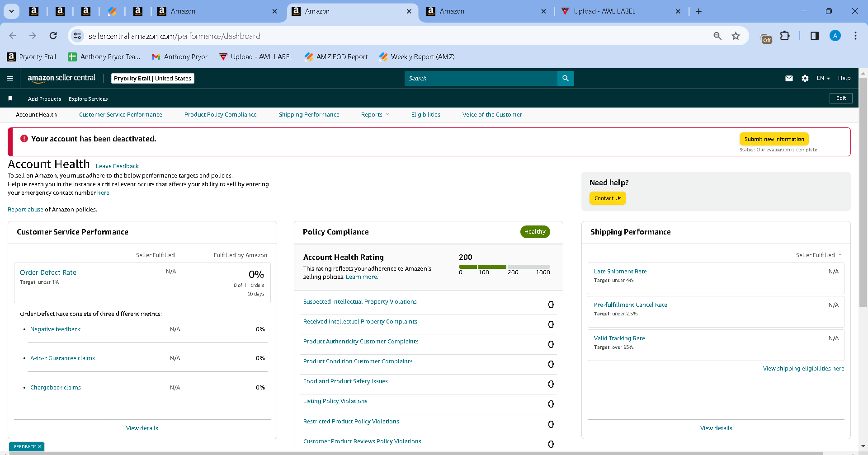View site information next to the URL
This screenshot has height=455, width=868.
(78, 36)
